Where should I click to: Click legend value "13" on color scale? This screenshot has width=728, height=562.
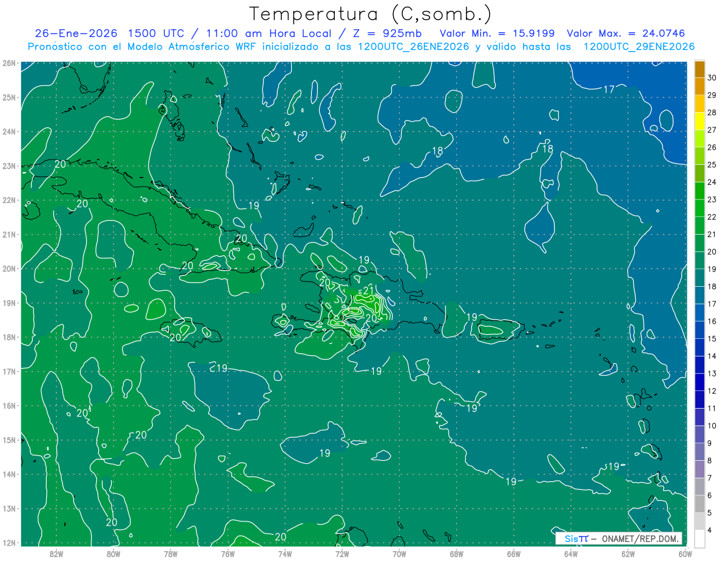712,373
